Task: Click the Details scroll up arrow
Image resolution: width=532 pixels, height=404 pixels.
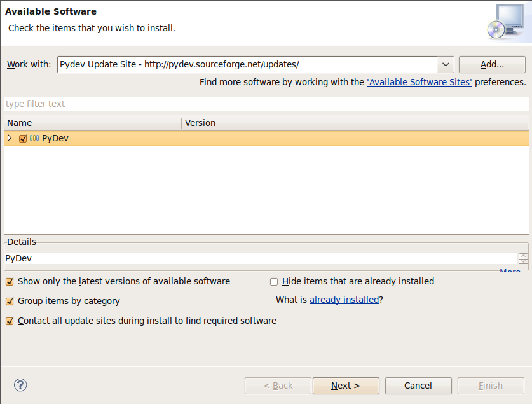Action: point(523,256)
